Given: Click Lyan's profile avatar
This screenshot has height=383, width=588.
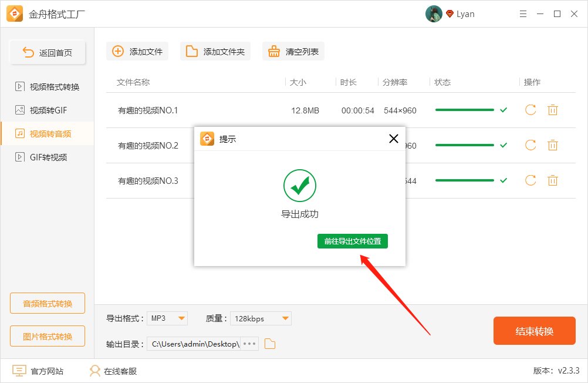Looking at the screenshot, I should click(434, 14).
